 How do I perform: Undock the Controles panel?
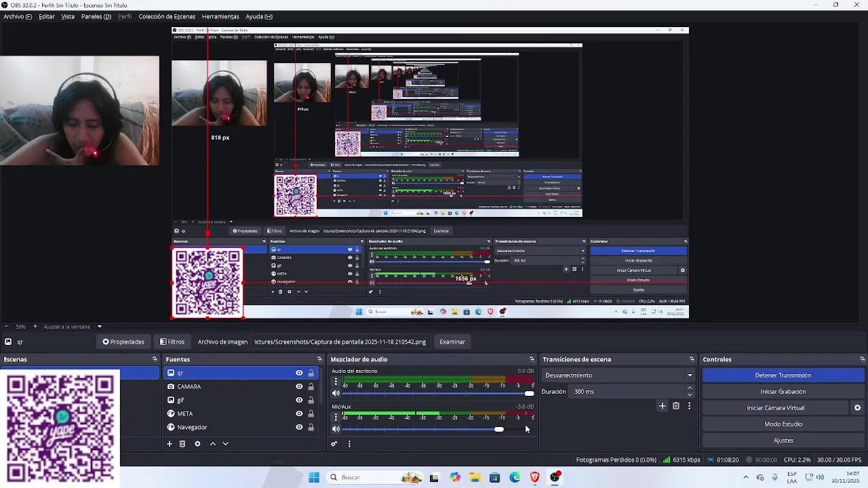click(863, 359)
